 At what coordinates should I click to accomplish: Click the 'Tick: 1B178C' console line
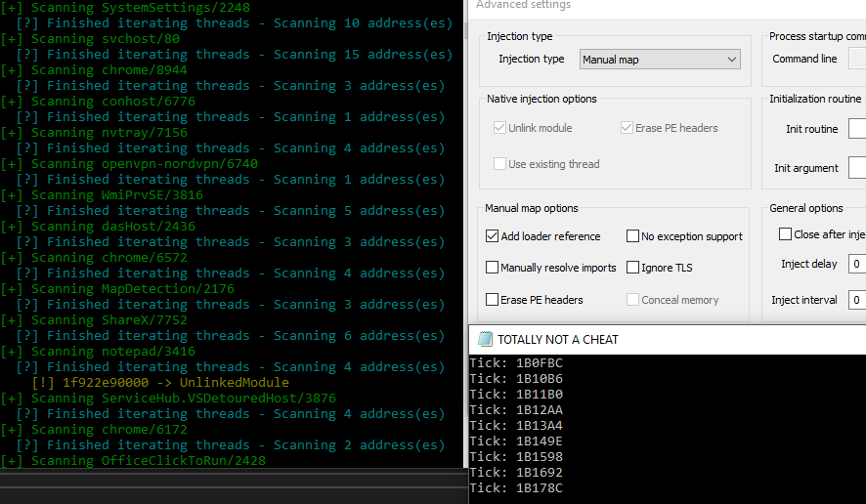click(x=516, y=488)
